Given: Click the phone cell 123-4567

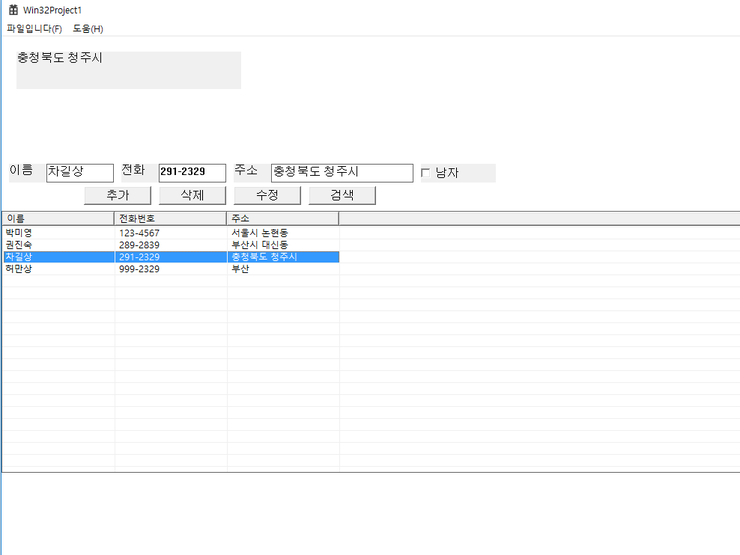Looking at the screenshot, I should (139, 233).
